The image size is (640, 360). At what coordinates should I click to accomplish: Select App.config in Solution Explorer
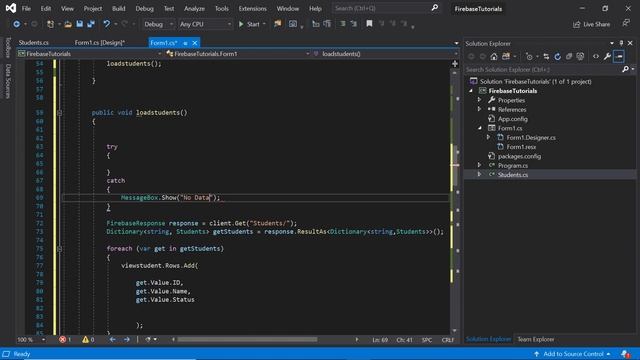(x=513, y=119)
